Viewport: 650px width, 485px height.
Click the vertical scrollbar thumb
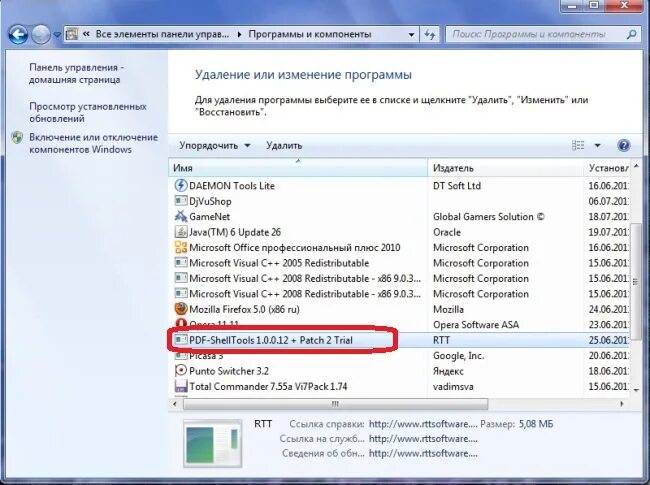tap(635, 281)
